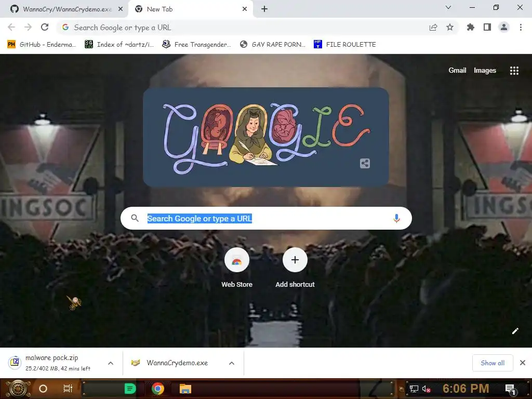
Task: Go back to previous page
Action: [x=11, y=27]
